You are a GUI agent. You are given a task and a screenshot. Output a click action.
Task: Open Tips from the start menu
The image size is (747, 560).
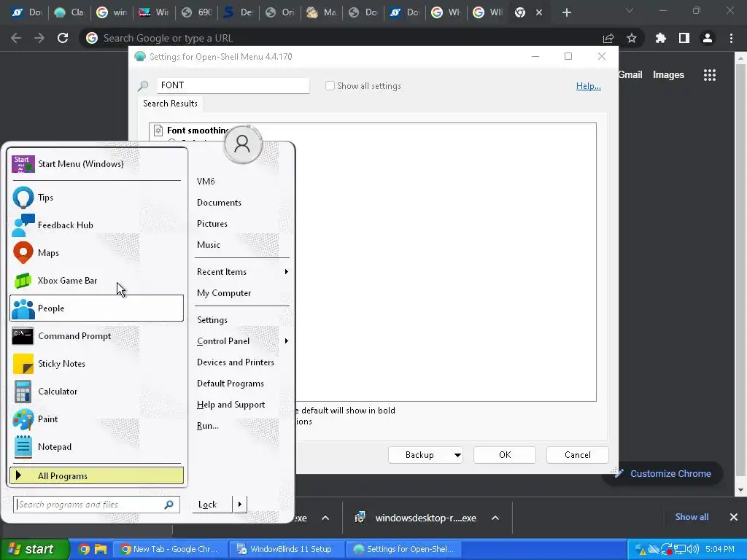point(96,197)
